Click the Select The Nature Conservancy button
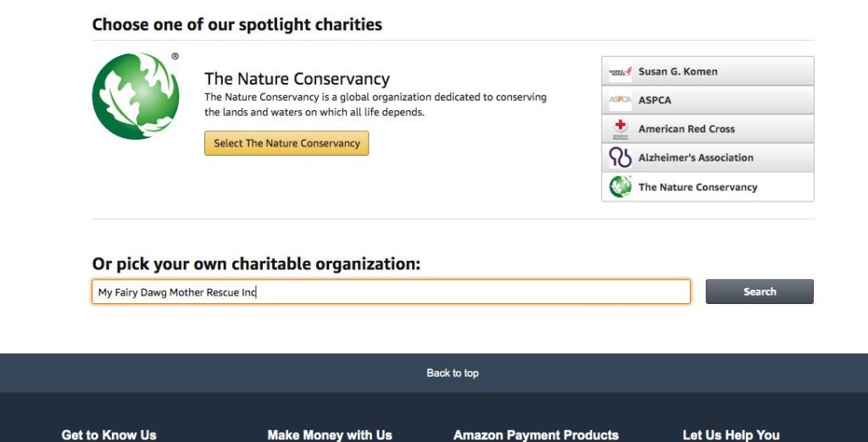 pos(287,143)
